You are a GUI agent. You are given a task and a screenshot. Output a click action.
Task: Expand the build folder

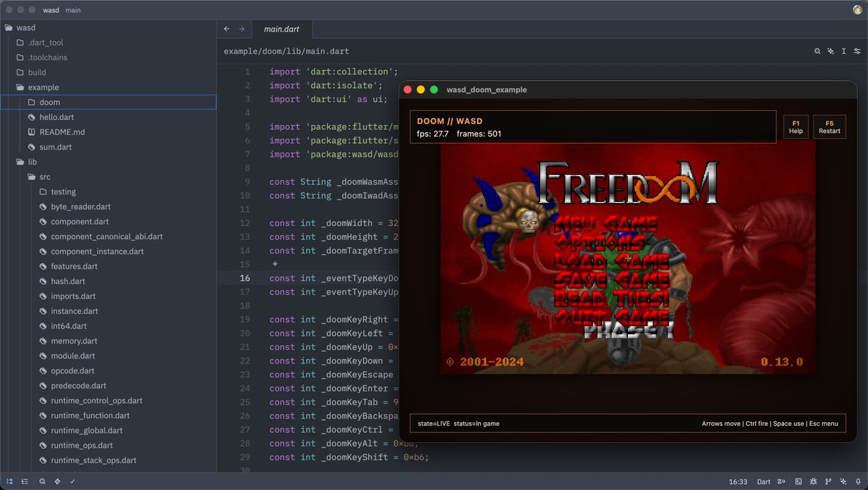[109, 72]
